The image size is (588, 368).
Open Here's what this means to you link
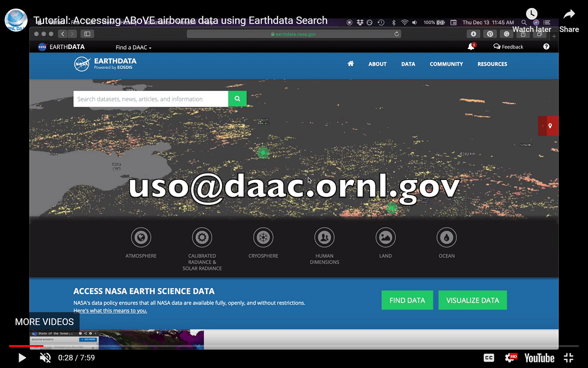[110, 311]
